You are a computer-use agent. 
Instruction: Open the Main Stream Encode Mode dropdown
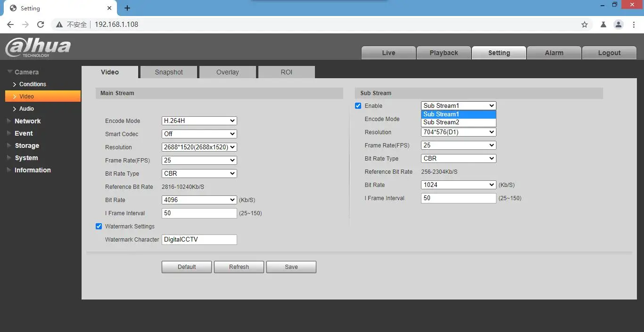[199, 121]
